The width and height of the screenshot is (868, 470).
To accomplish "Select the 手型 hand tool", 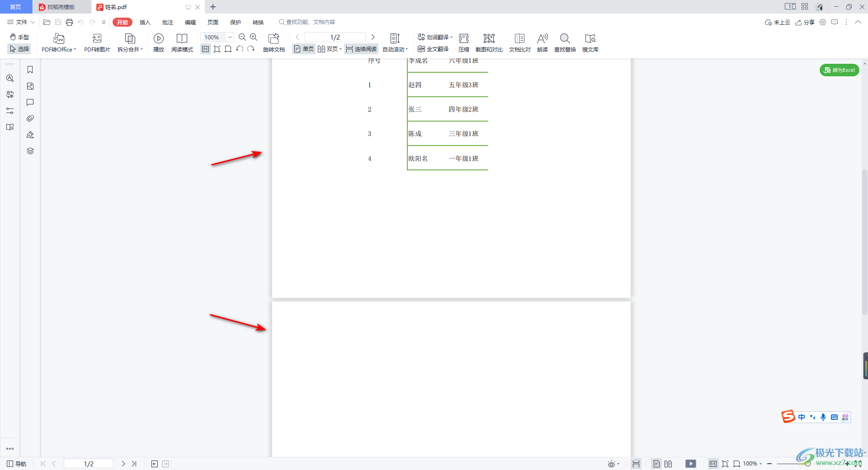I will pos(19,37).
